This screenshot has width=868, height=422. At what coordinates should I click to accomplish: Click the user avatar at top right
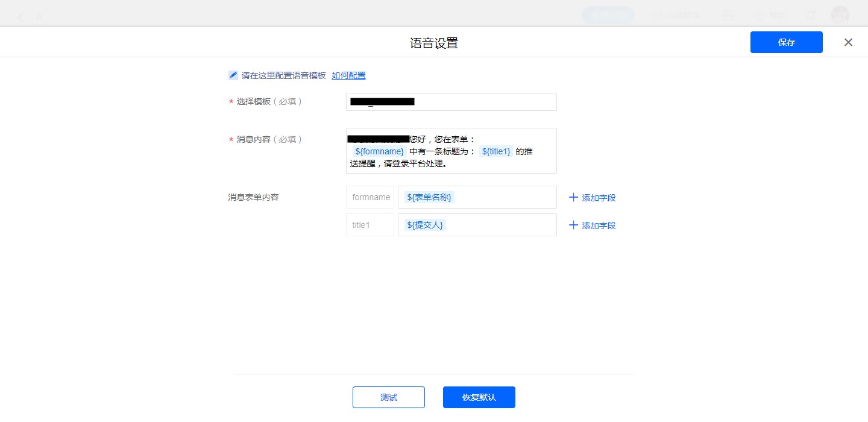coord(840,16)
